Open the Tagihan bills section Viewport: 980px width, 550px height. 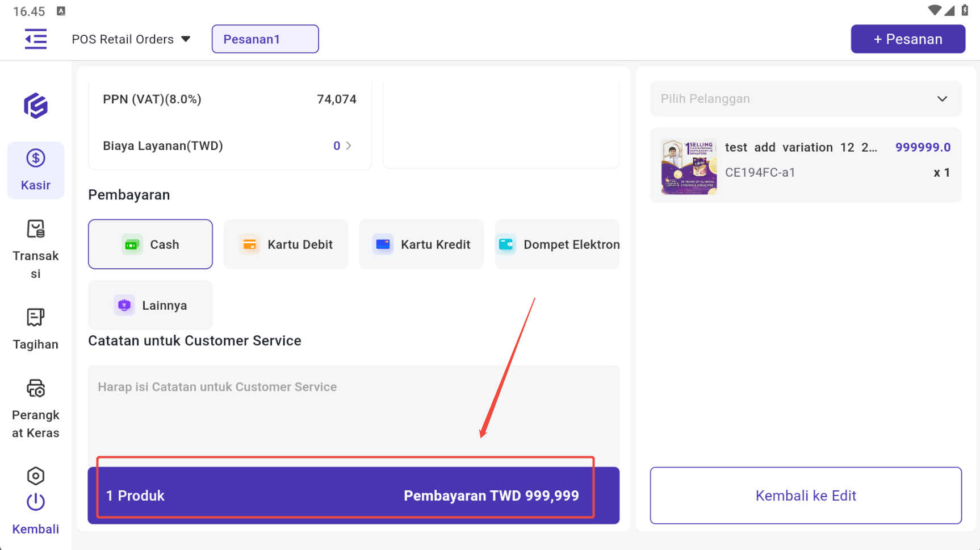pos(36,329)
